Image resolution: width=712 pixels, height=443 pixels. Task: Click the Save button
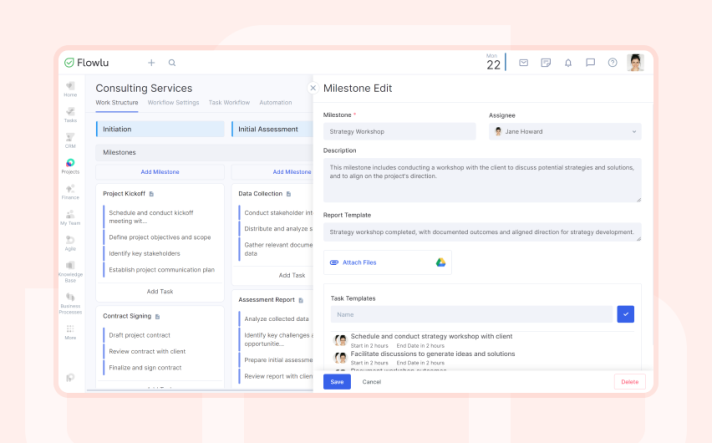[x=337, y=382]
